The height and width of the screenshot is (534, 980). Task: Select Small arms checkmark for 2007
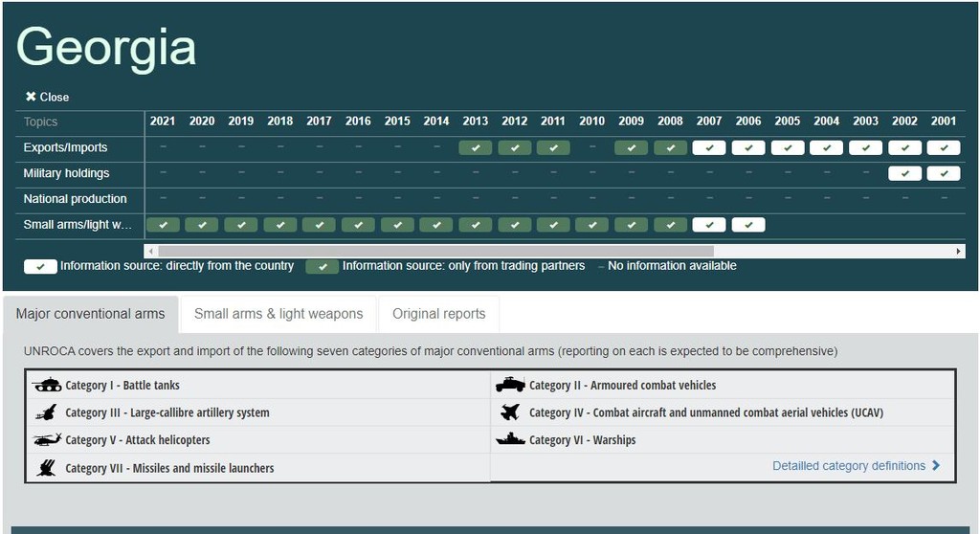[709, 225]
